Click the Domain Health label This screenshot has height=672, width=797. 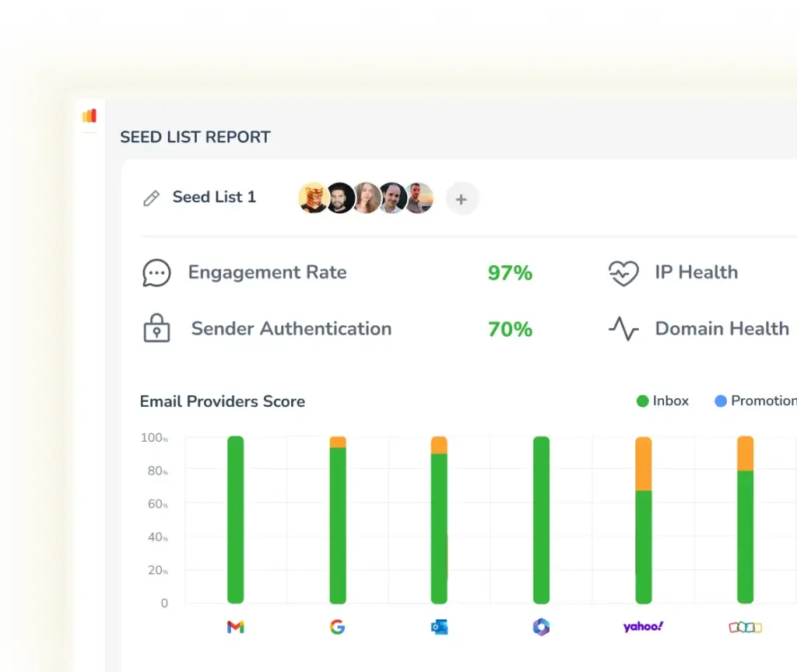(x=722, y=329)
